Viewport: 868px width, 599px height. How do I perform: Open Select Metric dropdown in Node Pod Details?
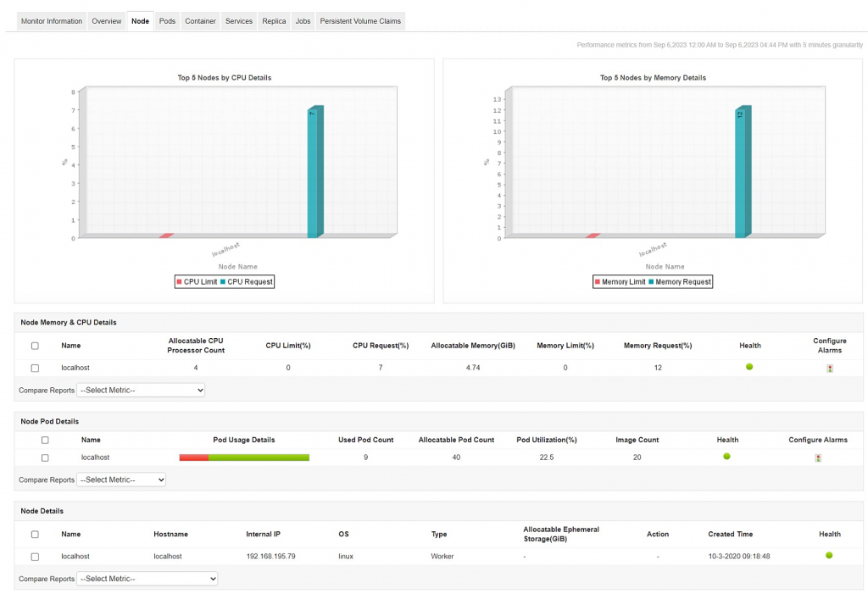coord(122,479)
